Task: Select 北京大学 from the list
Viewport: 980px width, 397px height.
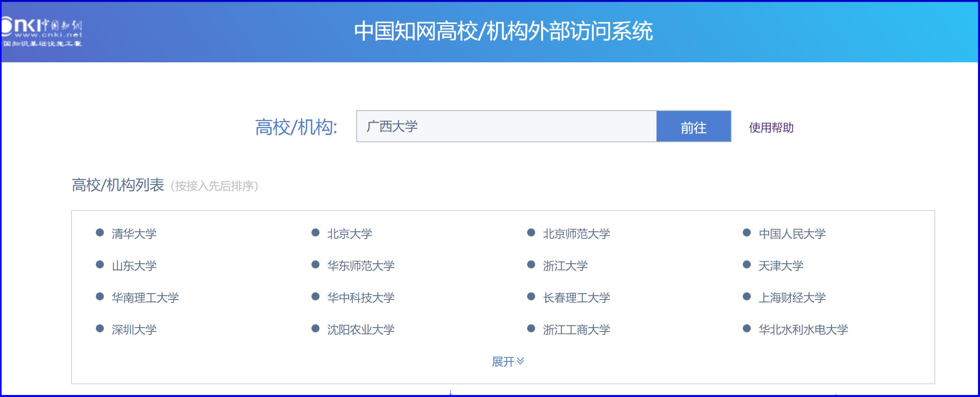Action: 350,234
